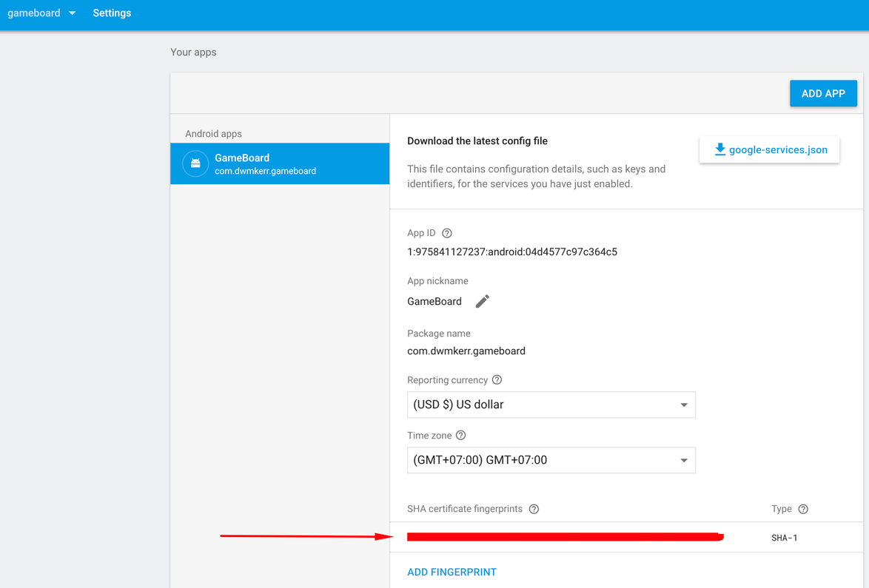Viewport: 869px width, 588px height.
Task: Open the SHA certificate fingerprints help icon
Action: tap(534, 509)
